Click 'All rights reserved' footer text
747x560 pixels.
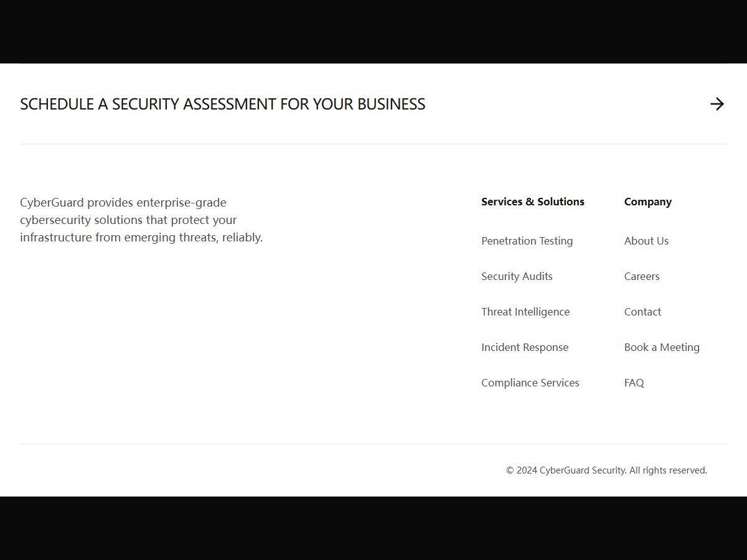[668, 470]
